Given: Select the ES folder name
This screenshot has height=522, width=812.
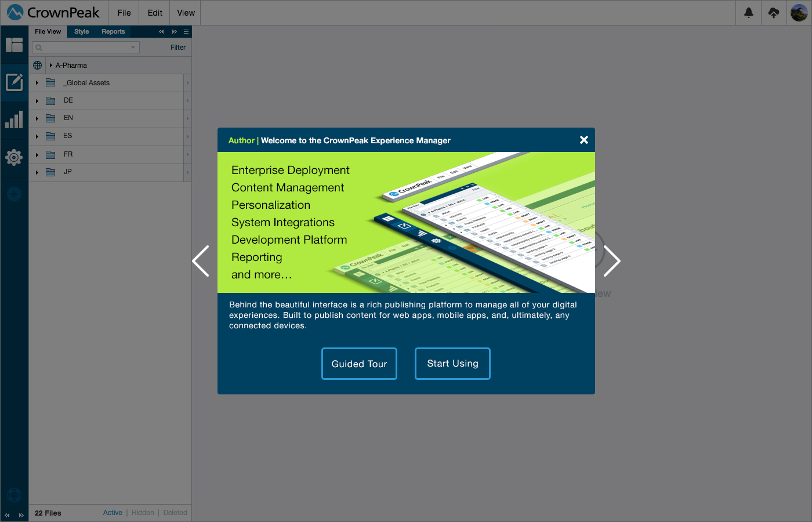Looking at the screenshot, I should click(68, 136).
